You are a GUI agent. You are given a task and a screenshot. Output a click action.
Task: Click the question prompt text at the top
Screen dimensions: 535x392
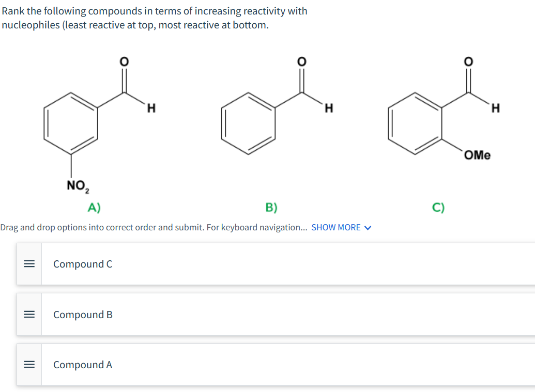[155, 17]
